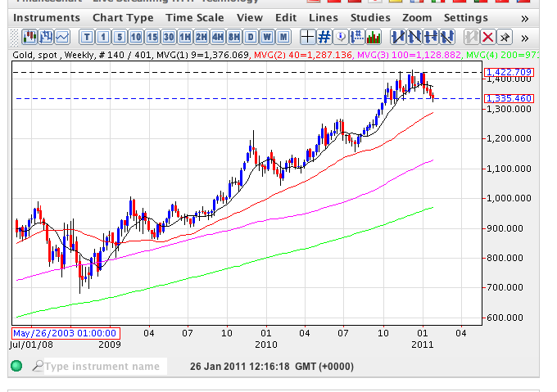This screenshot has width=557, height=392.
Task: Click the Jul/01/08 start date label
Action: pyautogui.click(x=31, y=345)
